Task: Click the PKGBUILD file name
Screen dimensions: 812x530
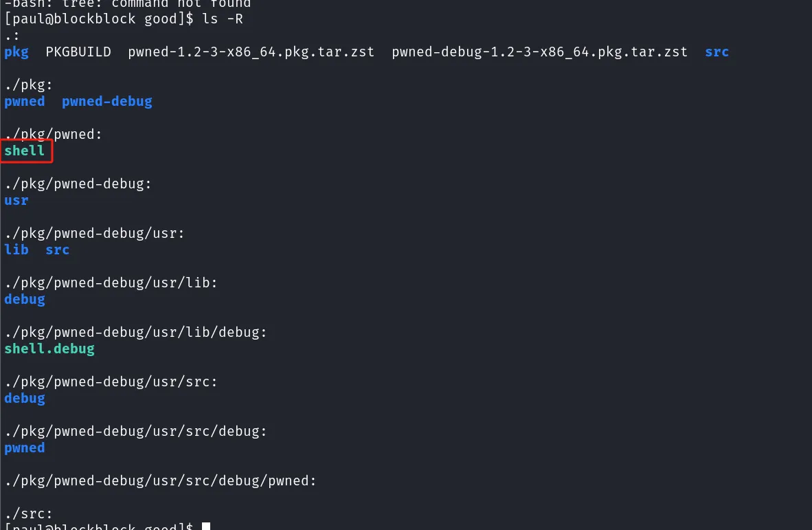Action: tap(78, 52)
